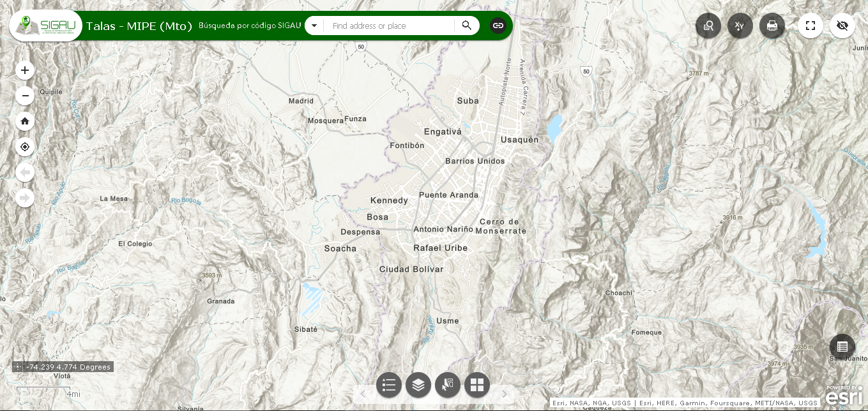
Task: Go to next map extent
Action: 24,197
